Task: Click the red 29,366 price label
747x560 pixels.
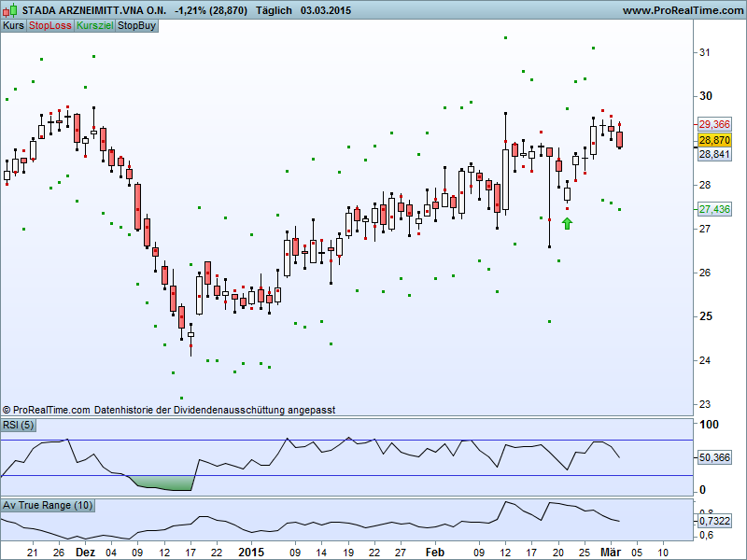Action: tap(714, 123)
